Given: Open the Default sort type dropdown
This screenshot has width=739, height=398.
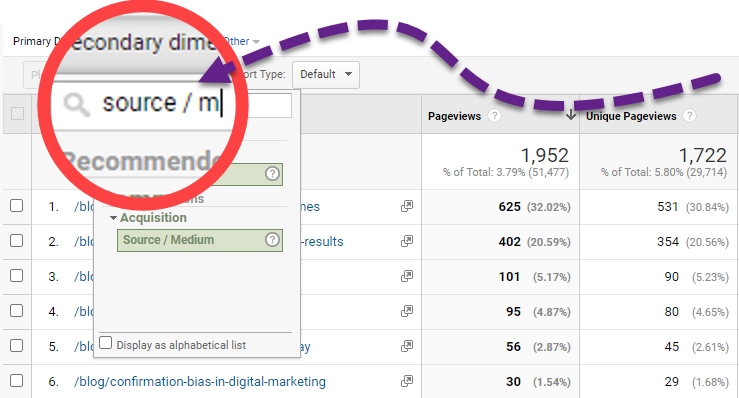Looking at the screenshot, I should coord(326,75).
